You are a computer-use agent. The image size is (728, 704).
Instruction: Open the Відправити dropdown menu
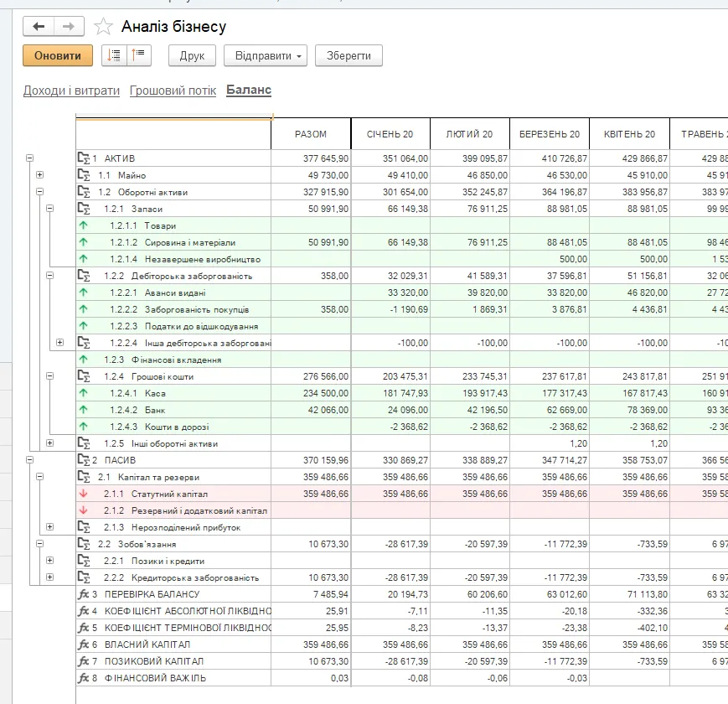(x=266, y=55)
